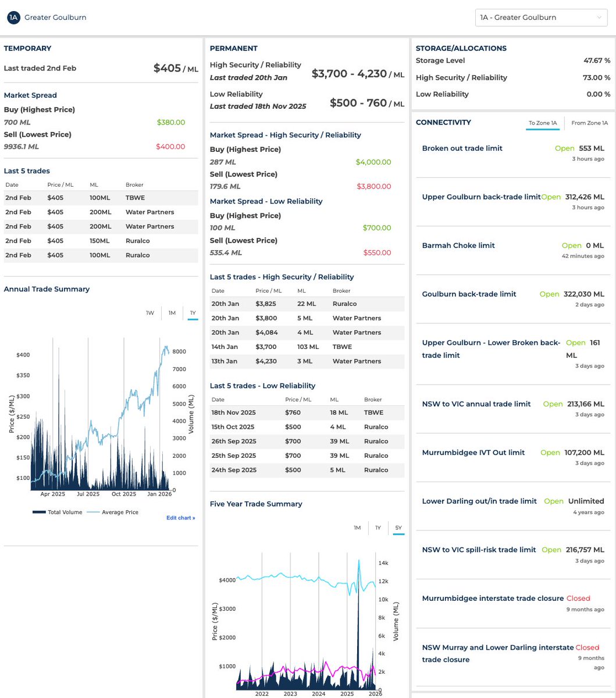This screenshot has width=616, height=698.
Task: Select the 1Y tab in Annual Trade Summary
Action: pos(193,313)
